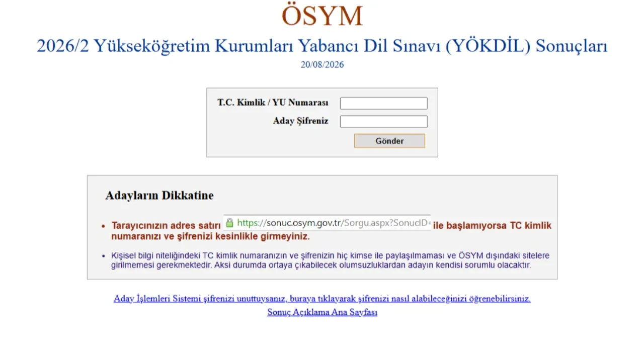644x362 pixels.
Task: Click the date 20/08/2026
Action: tap(322, 65)
